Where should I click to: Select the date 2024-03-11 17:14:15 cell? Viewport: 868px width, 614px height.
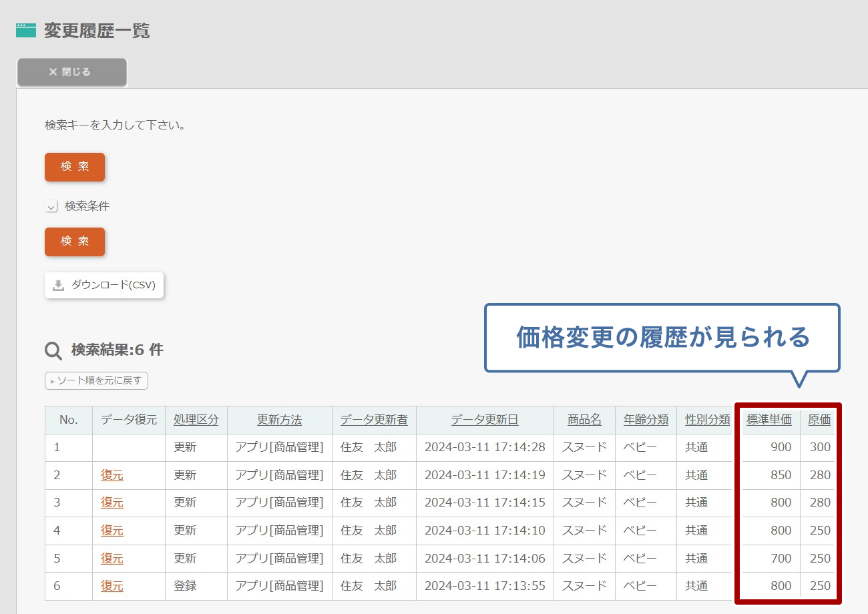click(485, 503)
